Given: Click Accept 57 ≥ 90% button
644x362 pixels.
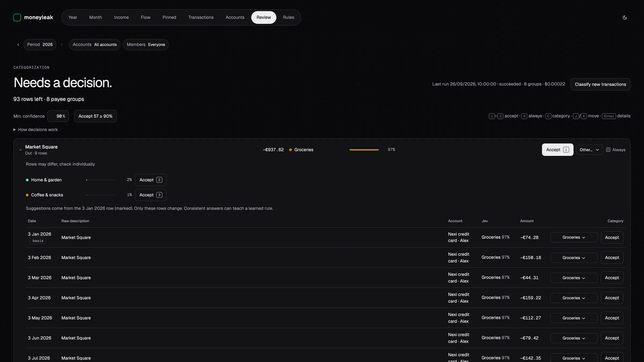Looking at the screenshot, I should click(96, 116).
